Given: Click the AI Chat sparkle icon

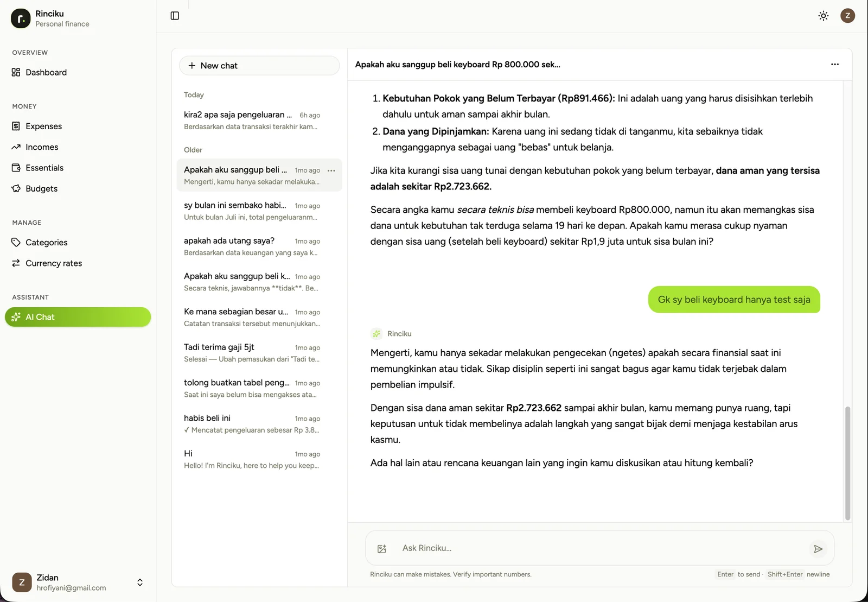Looking at the screenshot, I should point(16,317).
